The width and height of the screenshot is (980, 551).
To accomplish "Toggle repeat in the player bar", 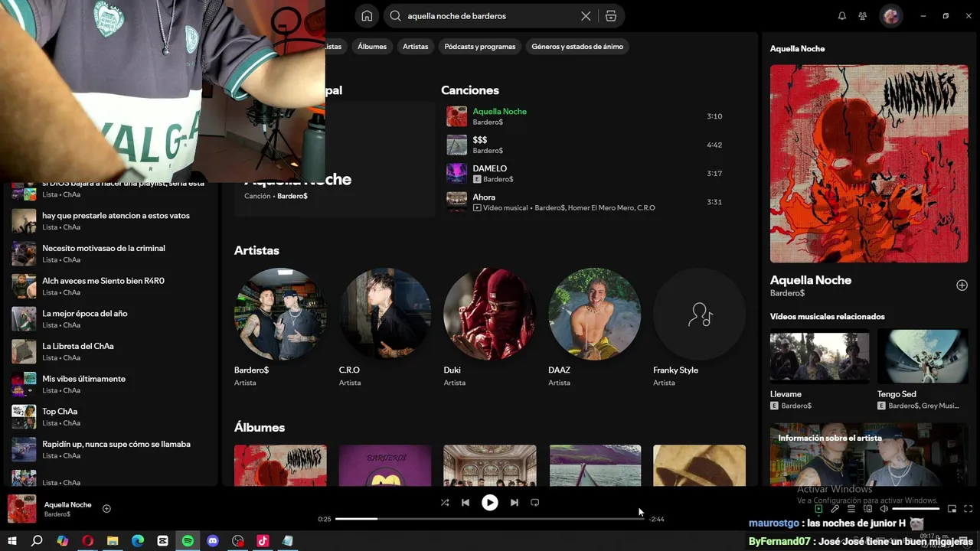I will click(x=535, y=503).
